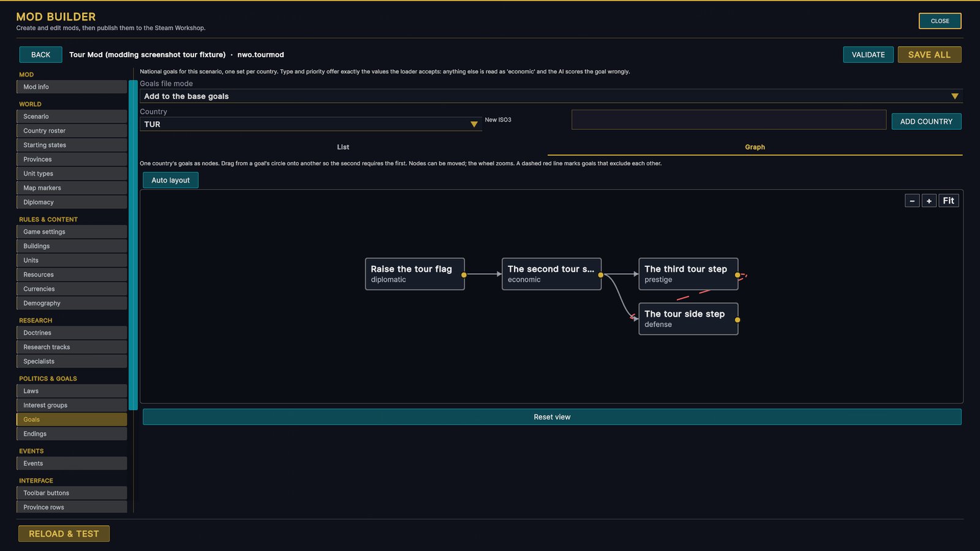Click Auto layout button
Image resolution: width=980 pixels, height=551 pixels.
pyautogui.click(x=170, y=180)
